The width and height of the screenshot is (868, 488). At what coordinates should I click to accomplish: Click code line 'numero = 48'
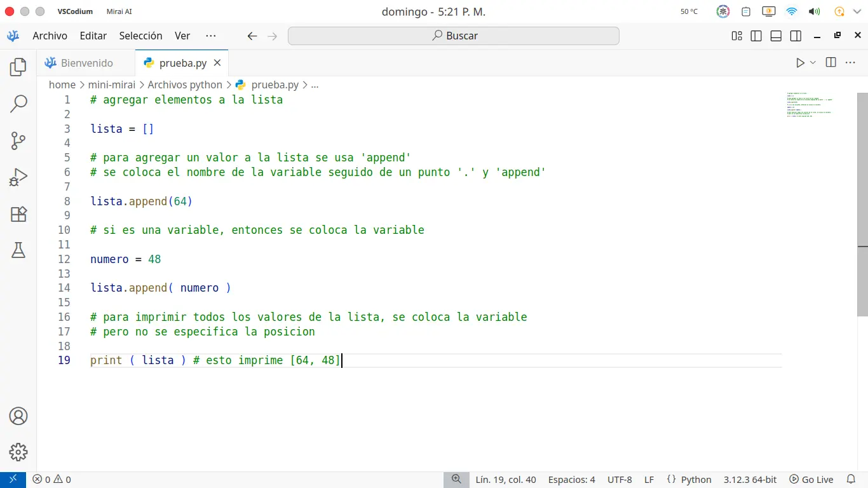(126, 259)
